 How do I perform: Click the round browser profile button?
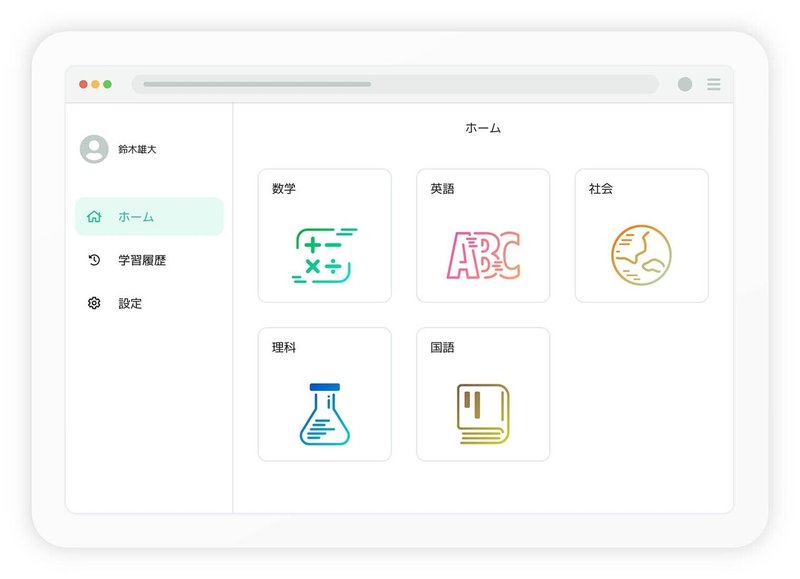685,84
